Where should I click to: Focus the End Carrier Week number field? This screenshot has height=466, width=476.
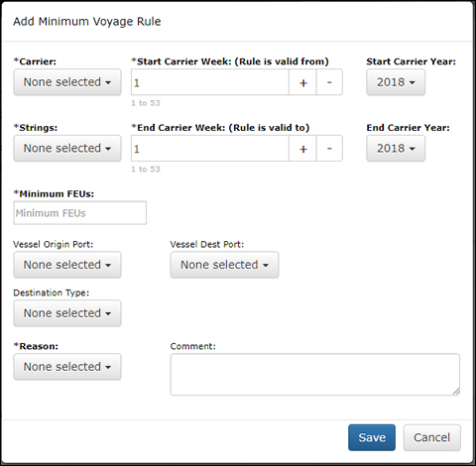tap(210, 148)
